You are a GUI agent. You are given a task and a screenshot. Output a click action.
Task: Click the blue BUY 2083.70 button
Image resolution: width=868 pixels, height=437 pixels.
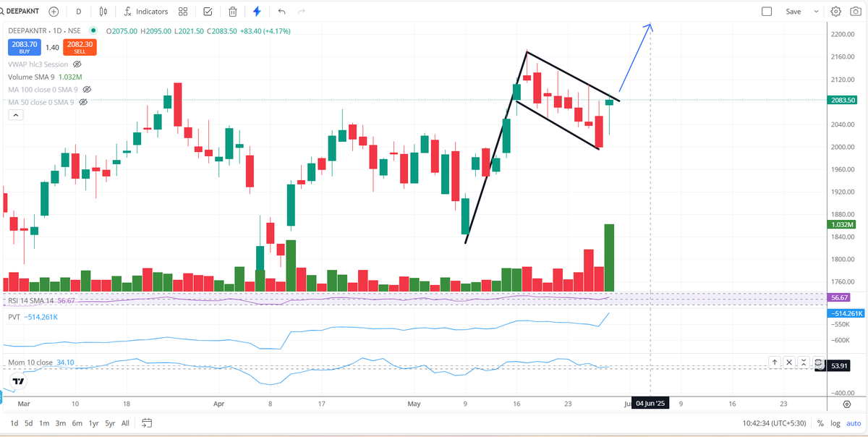click(x=23, y=48)
